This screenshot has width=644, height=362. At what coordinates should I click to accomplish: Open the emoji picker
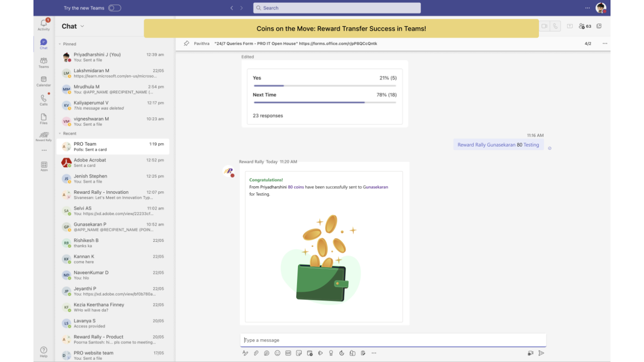278,353
